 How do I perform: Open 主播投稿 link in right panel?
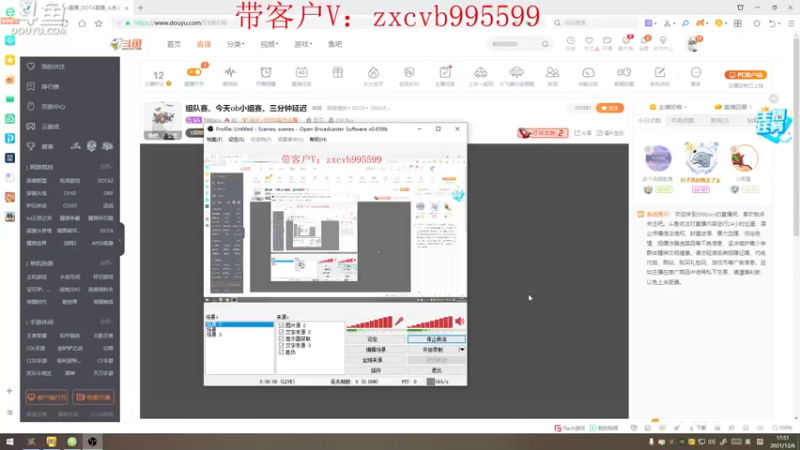(668, 107)
